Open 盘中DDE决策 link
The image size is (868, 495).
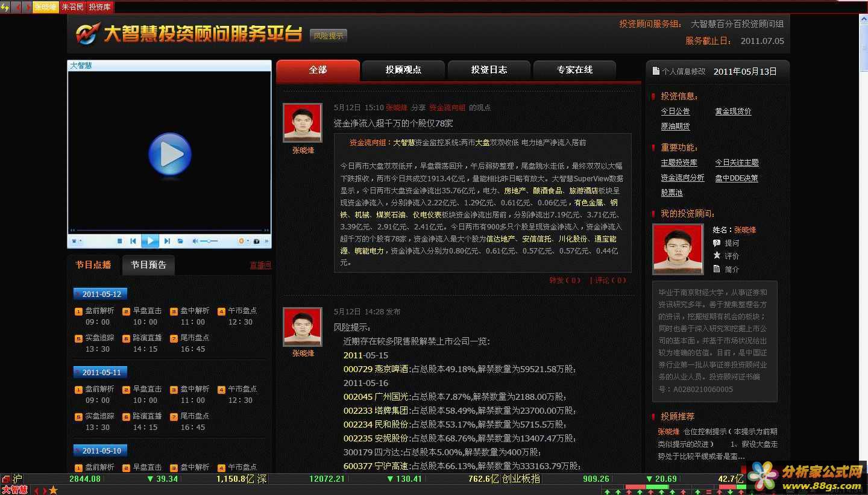(x=737, y=178)
